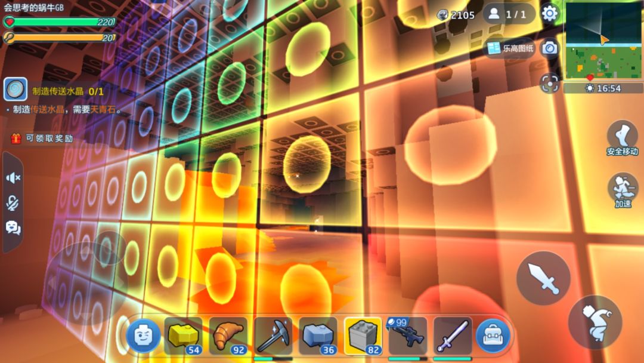The image size is (644, 363).
Task: Select the pickaxe in hotbar
Action: [273, 336]
